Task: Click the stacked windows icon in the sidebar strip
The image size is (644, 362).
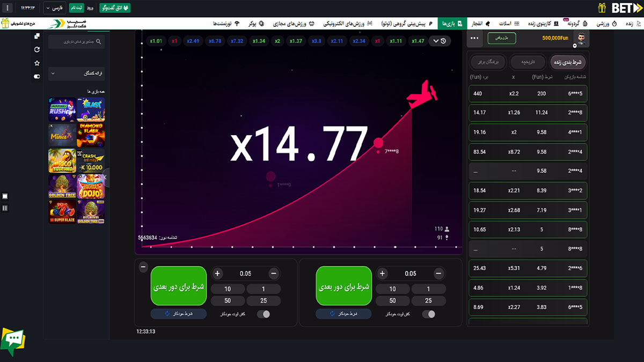Action: (x=36, y=36)
